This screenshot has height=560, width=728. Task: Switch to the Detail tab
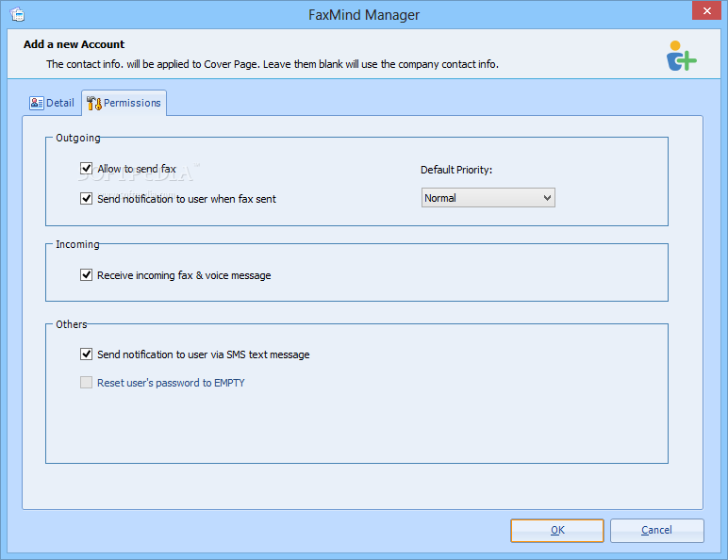(x=52, y=103)
